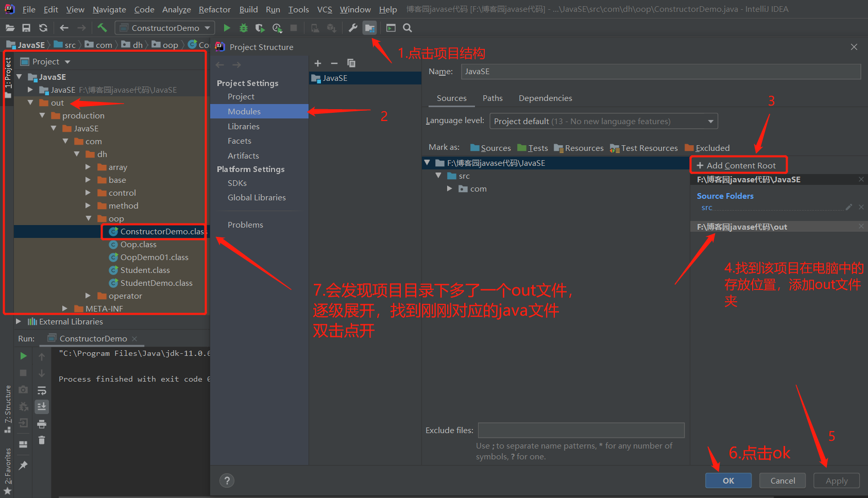
Task: Click the Copy module icon
Action: click(x=351, y=63)
